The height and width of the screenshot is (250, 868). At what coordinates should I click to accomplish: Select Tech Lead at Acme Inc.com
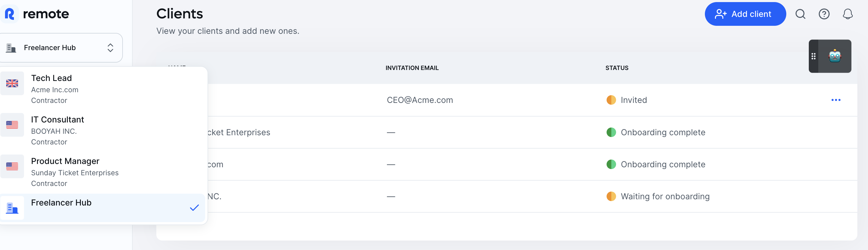pyautogui.click(x=102, y=89)
